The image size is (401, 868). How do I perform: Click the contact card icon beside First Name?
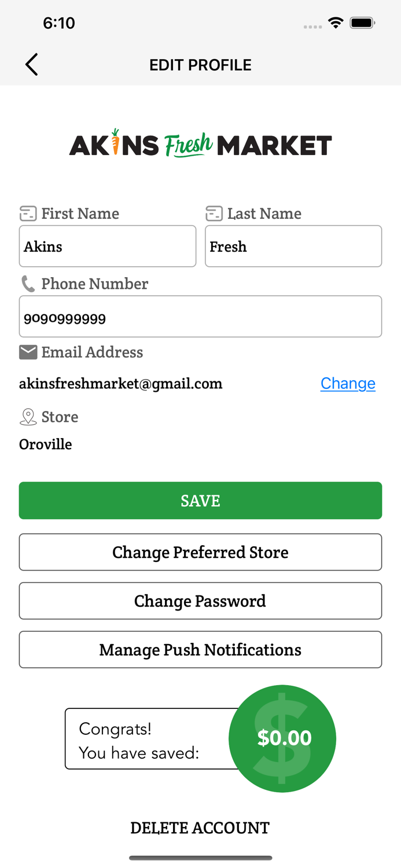point(27,213)
